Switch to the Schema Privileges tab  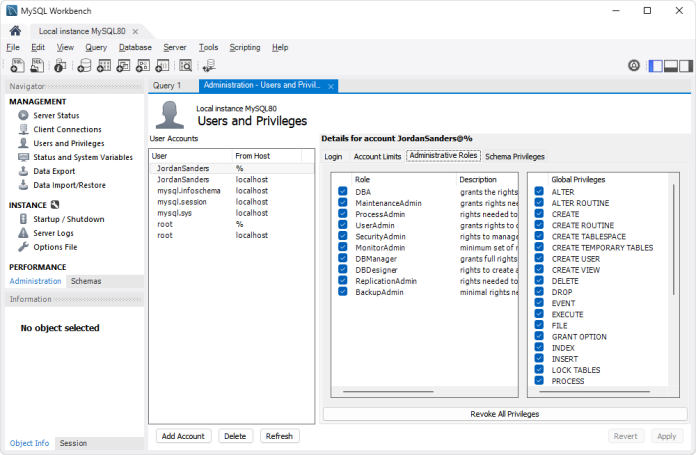click(515, 157)
